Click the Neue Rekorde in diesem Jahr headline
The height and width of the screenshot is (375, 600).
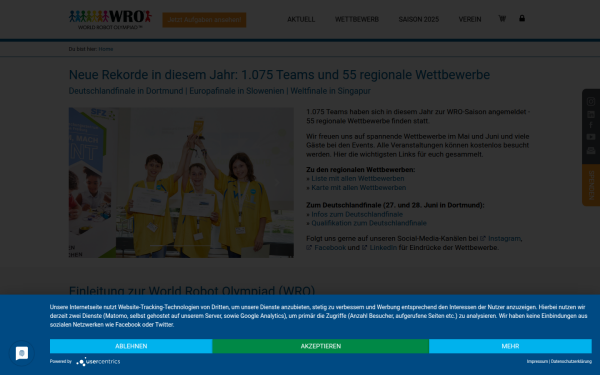click(279, 75)
